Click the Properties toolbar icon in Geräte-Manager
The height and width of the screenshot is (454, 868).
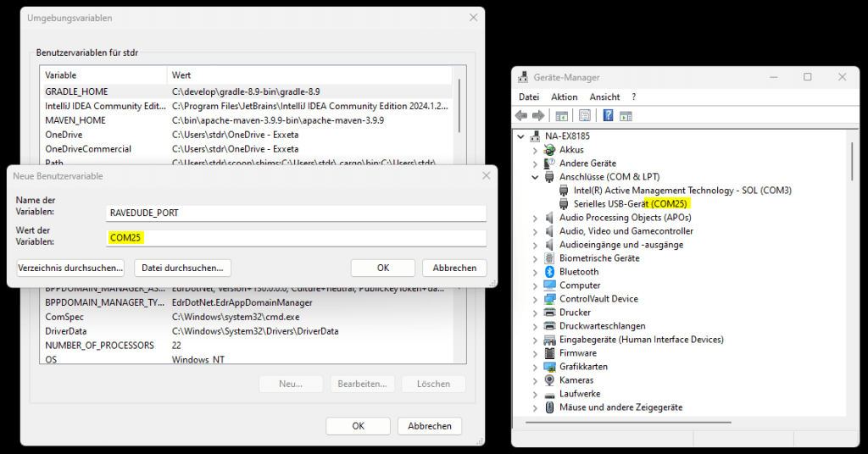[x=585, y=115]
